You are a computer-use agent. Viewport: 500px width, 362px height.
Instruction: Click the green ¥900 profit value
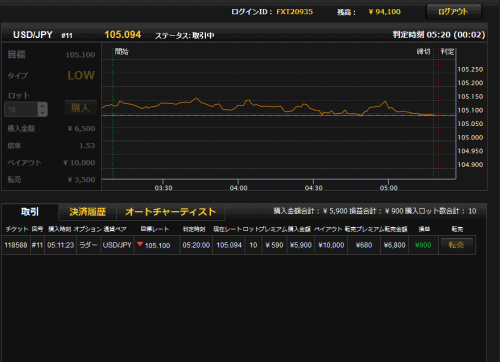pyautogui.click(x=423, y=245)
